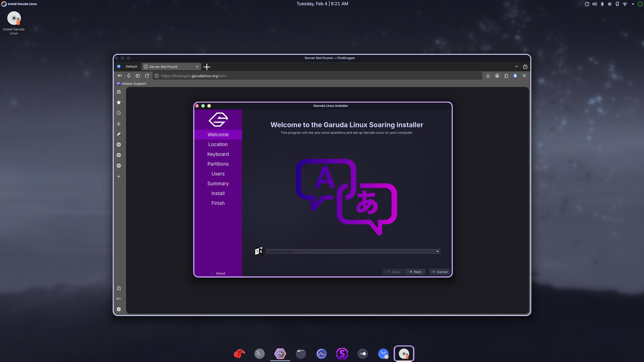The height and width of the screenshot is (362, 644).
Task: Select the Partitions step in installer
Action: pyautogui.click(x=218, y=164)
